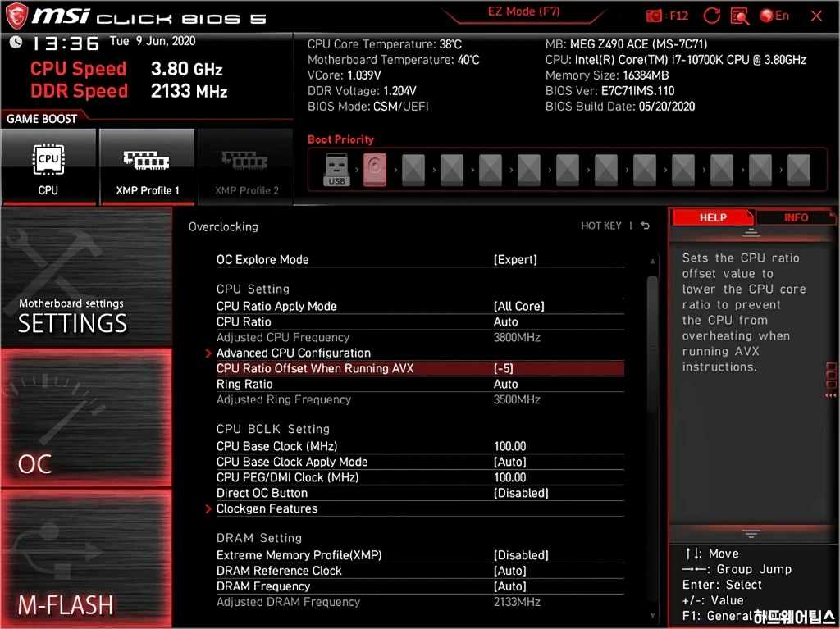The height and width of the screenshot is (629, 840).
Task: Click the GAME BOOST label
Action: (42, 119)
